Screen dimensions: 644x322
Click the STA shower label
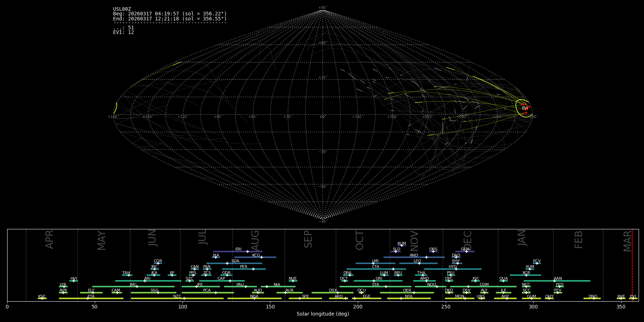point(375,284)
